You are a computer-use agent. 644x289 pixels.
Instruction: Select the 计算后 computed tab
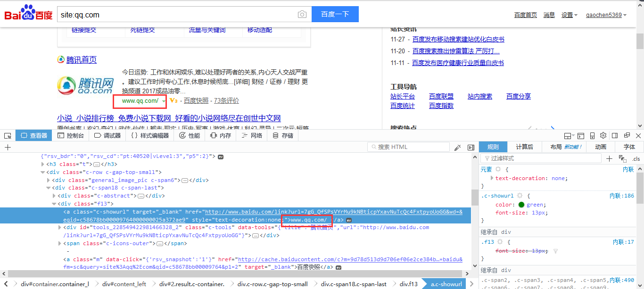525,147
